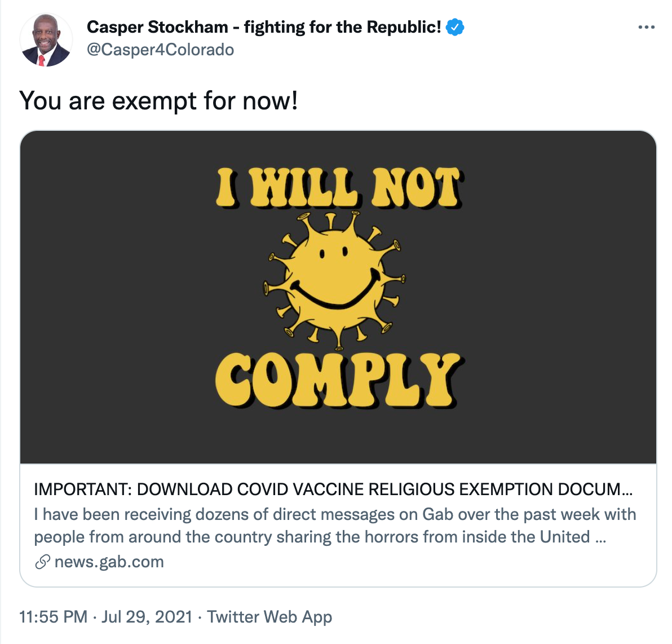Click the "COMPLY" lettering in the card image
The width and height of the screenshot is (672, 644).
click(x=337, y=380)
